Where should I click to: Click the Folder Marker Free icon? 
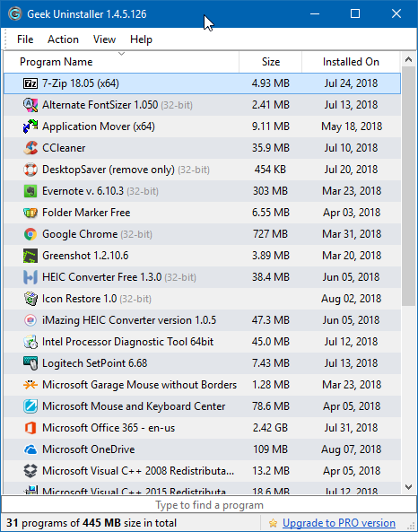coord(30,213)
